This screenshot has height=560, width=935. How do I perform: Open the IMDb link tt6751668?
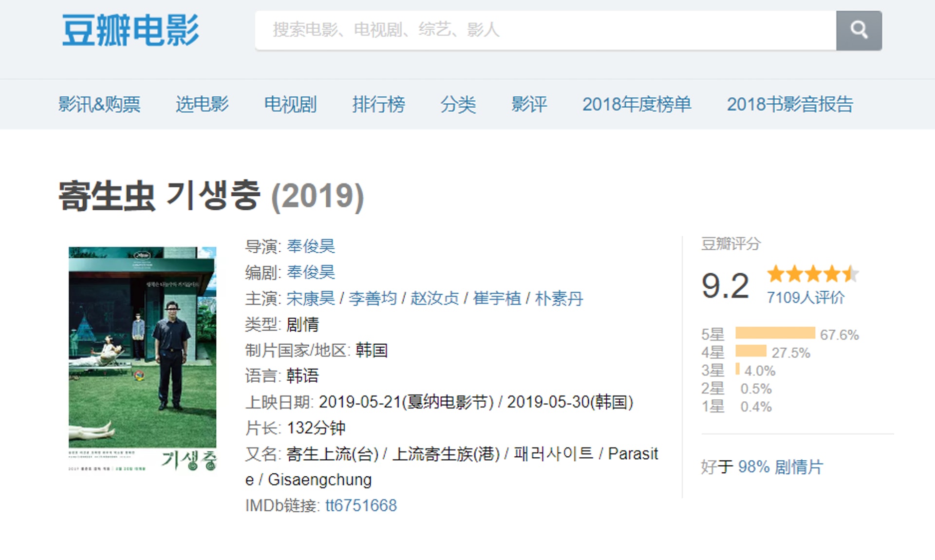[361, 505]
